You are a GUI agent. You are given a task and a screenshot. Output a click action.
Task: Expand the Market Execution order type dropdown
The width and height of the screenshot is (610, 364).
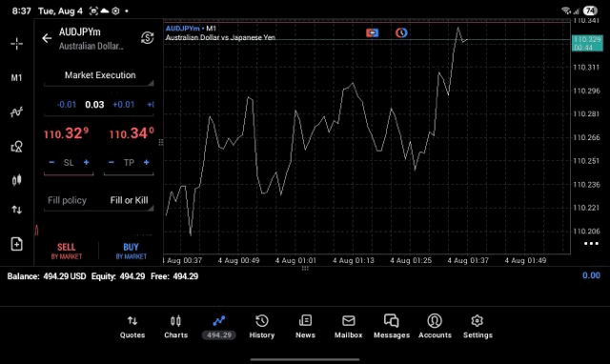click(x=99, y=75)
